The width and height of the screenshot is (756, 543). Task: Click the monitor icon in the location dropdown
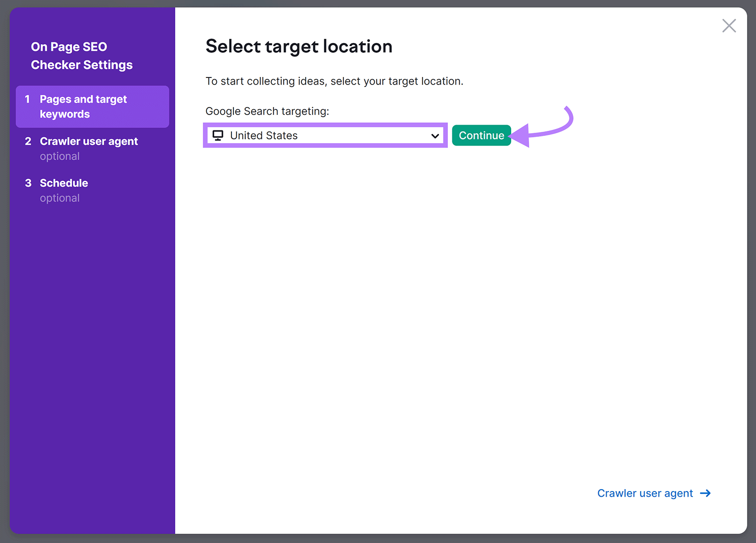click(x=218, y=136)
